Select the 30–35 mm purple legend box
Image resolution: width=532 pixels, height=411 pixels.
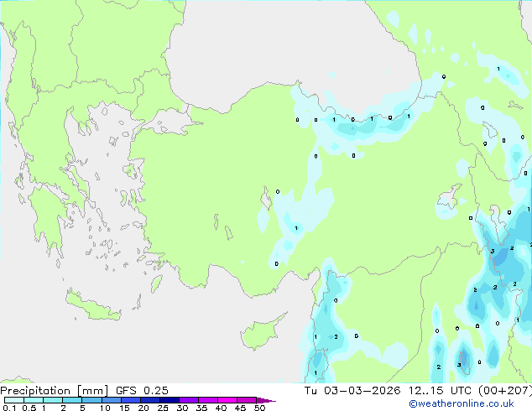[189, 400]
